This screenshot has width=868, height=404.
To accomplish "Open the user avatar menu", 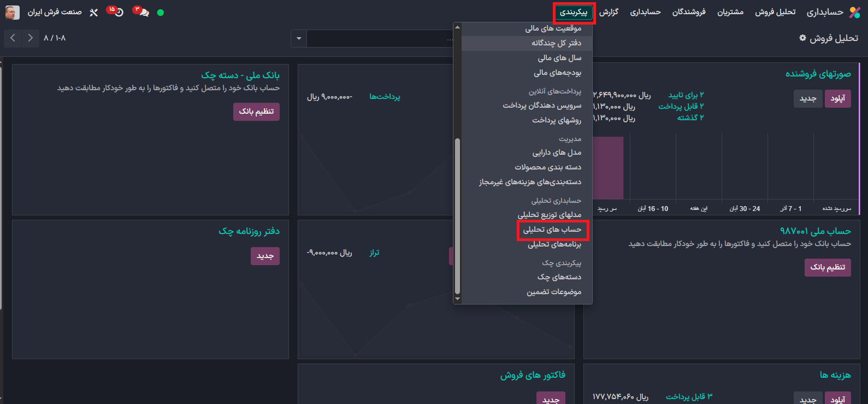I will (x=12, y=12).
